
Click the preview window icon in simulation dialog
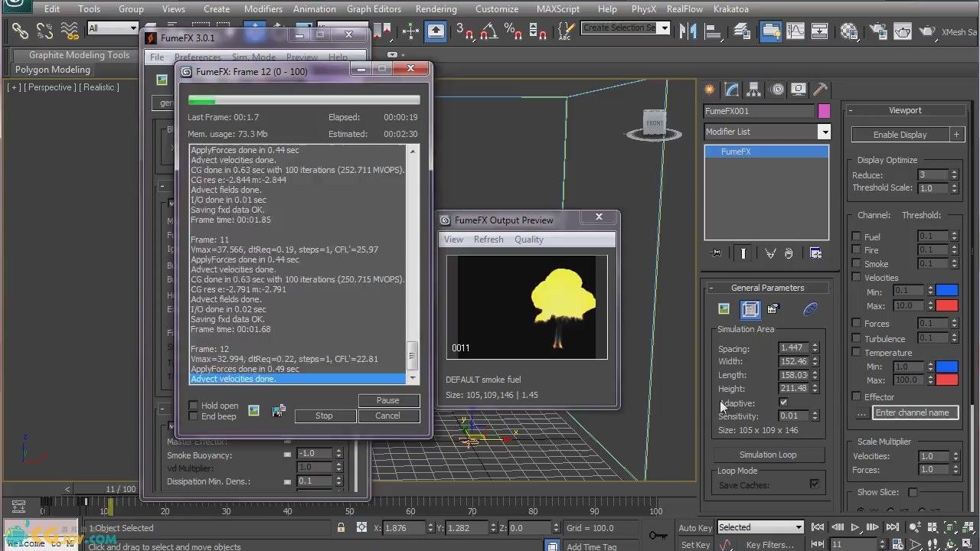point(253,411)
